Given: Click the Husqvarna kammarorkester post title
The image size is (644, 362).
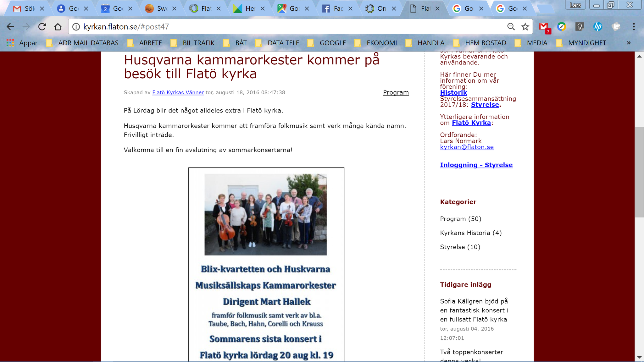Looking at the screenshot, I should click(252, 67).
